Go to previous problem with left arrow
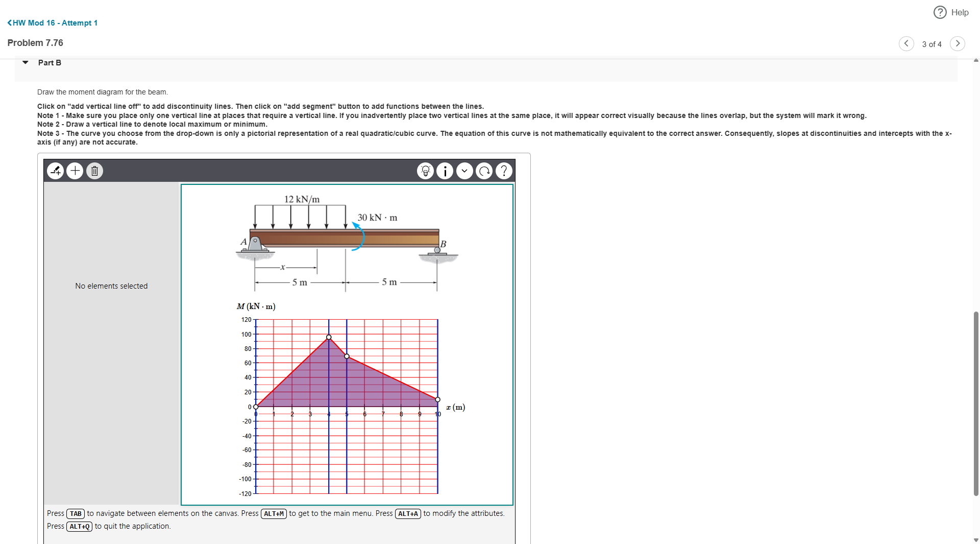 [x=906, y=44]
